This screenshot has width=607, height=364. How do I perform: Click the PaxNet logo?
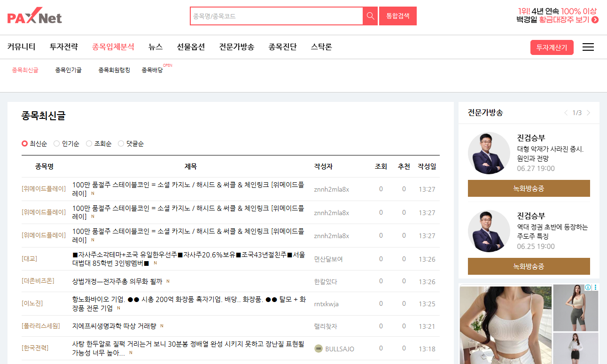click(35, 16)
